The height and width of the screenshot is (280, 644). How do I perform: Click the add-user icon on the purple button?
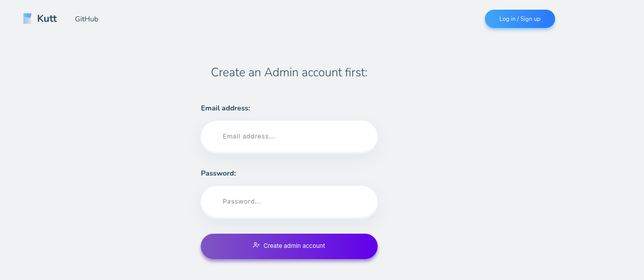(256, 245)
